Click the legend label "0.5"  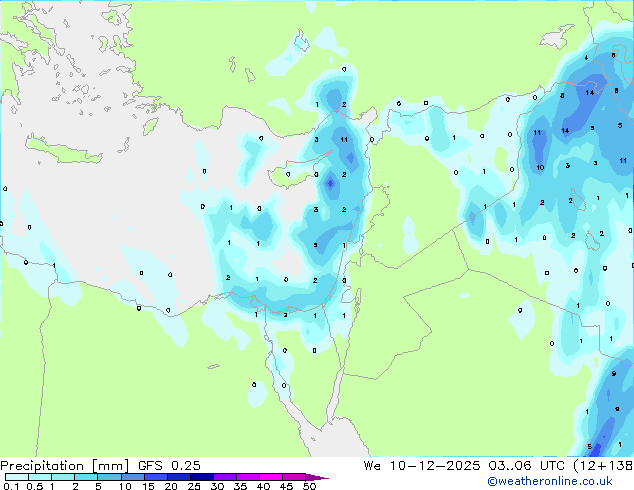click(35, 486)
